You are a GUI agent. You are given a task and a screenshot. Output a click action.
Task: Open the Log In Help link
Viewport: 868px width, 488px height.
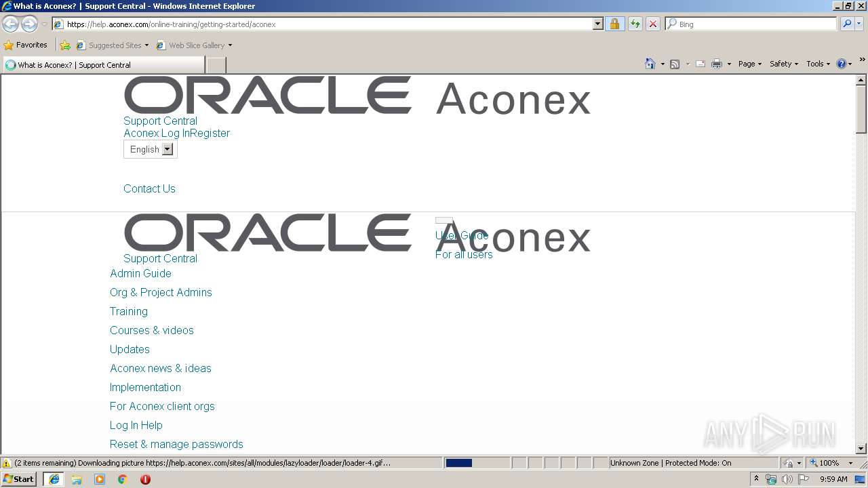(136, 425)
